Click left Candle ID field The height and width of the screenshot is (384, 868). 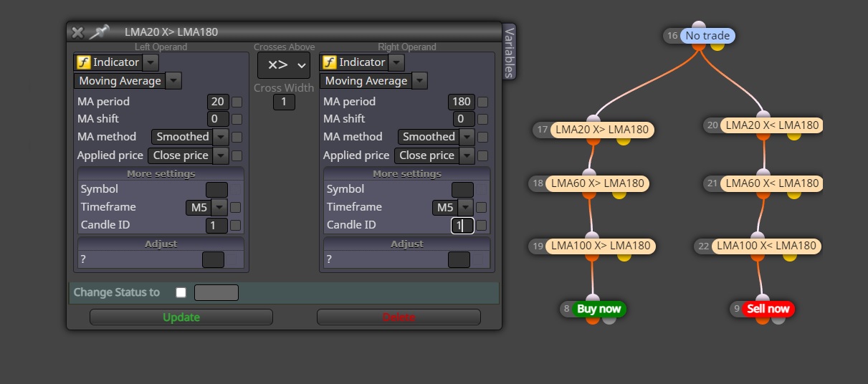click(216, 225)
